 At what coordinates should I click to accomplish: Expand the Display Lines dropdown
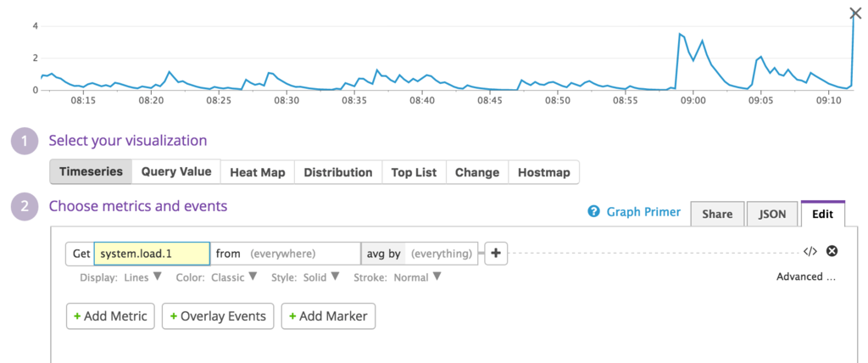[x=142, y=277]
